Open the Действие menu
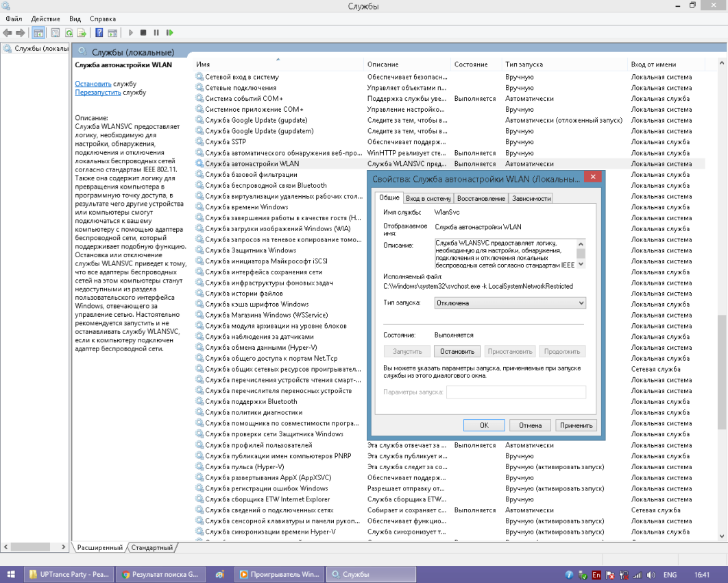The width and height of the screenshot is (728, 583). pos(45,19)
